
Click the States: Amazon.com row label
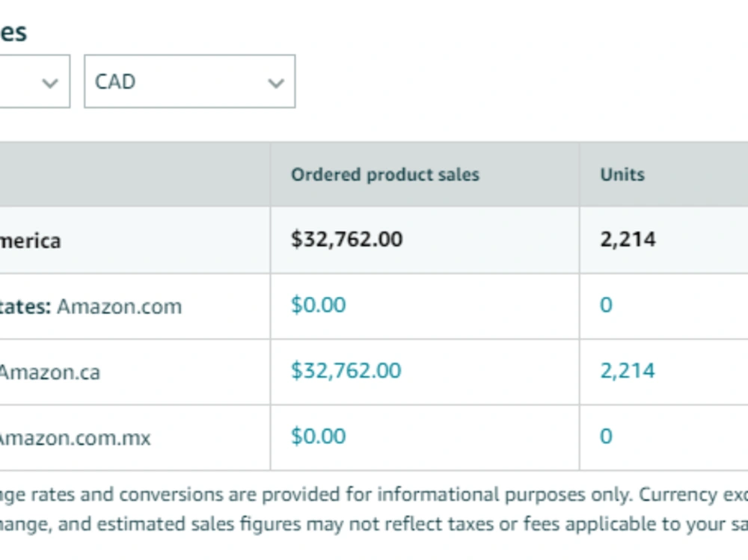click(91, 307)
